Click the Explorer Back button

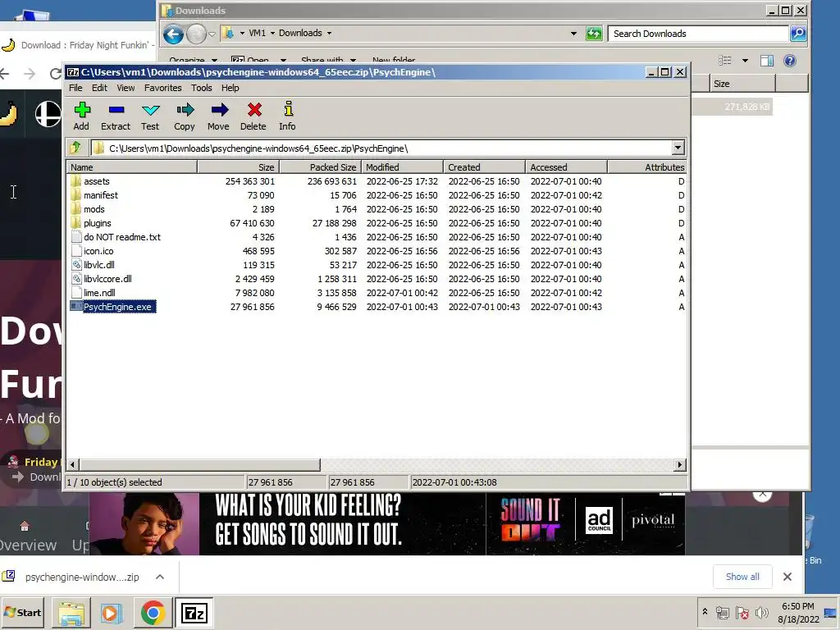(173, 34)
